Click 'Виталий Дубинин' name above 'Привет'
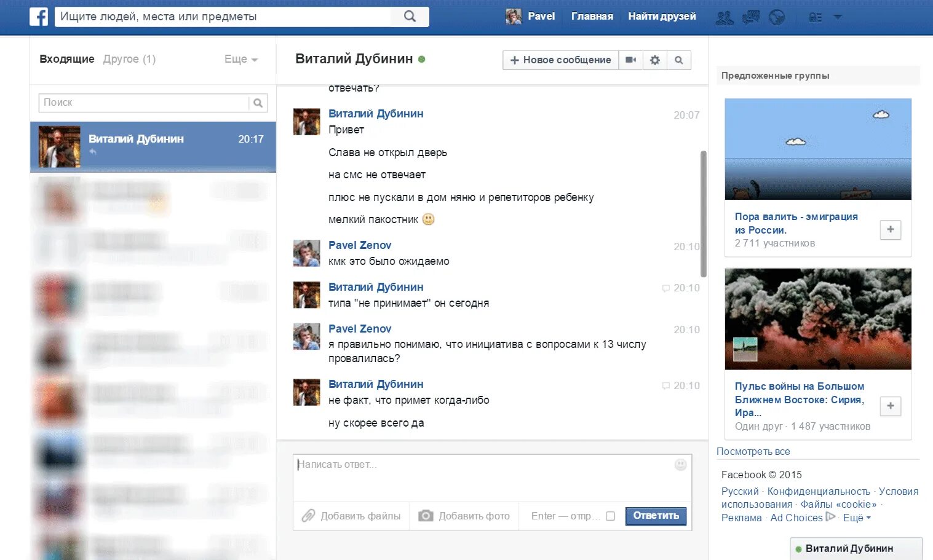 [376, 114]
